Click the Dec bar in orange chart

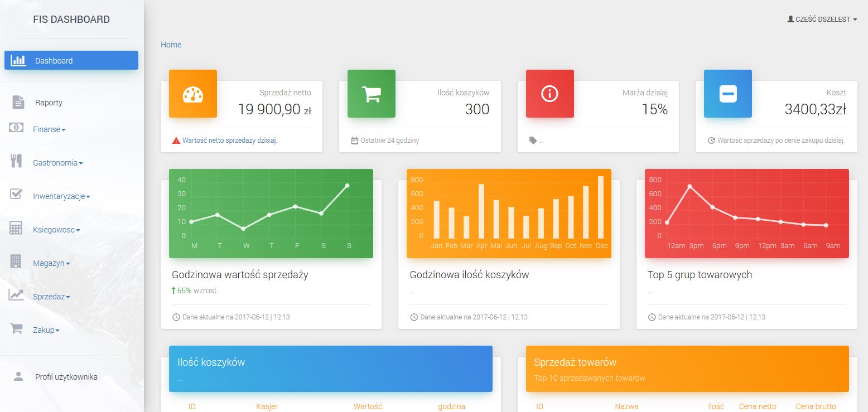[x=601, y=207]
